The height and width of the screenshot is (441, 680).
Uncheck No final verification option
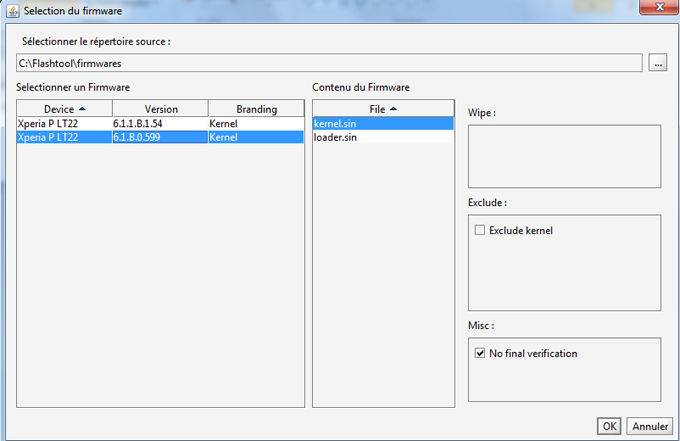click(480, 353)
